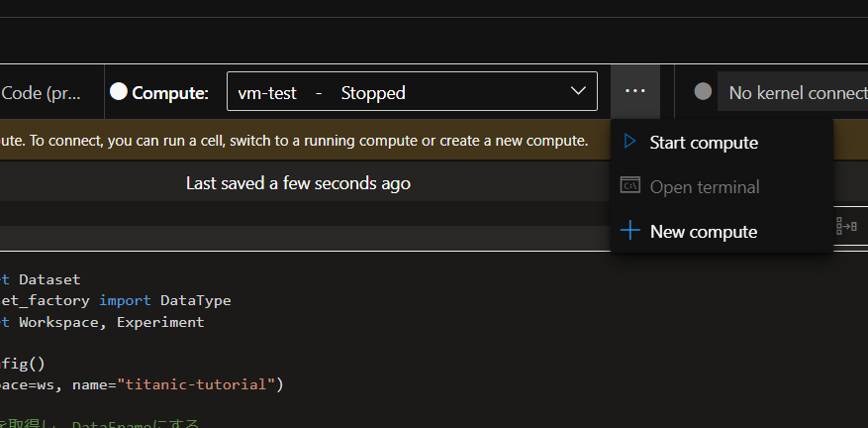Click the cell conversion icon at right edge

[846, 227]
